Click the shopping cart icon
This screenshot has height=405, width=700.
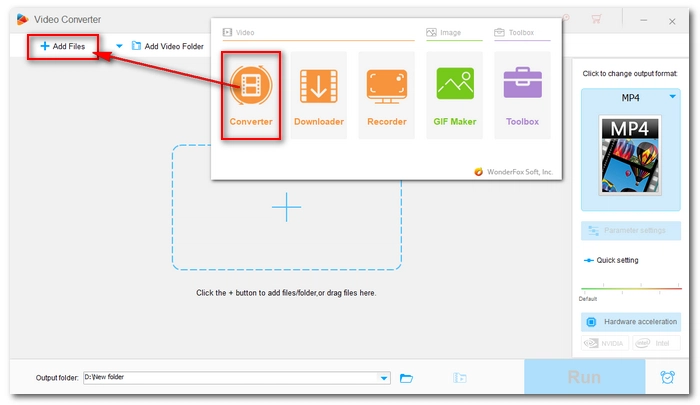pos(597,18)
